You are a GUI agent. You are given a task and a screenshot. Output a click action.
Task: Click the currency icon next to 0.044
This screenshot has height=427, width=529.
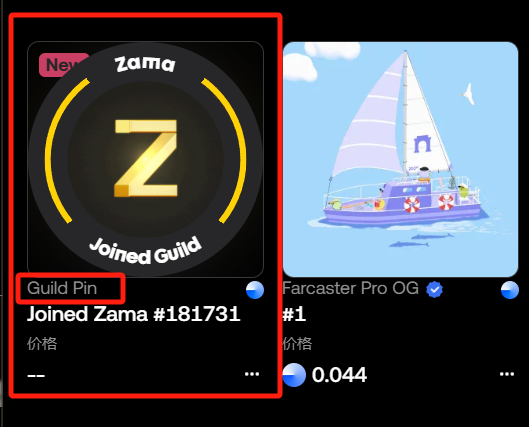coord(294,375)
